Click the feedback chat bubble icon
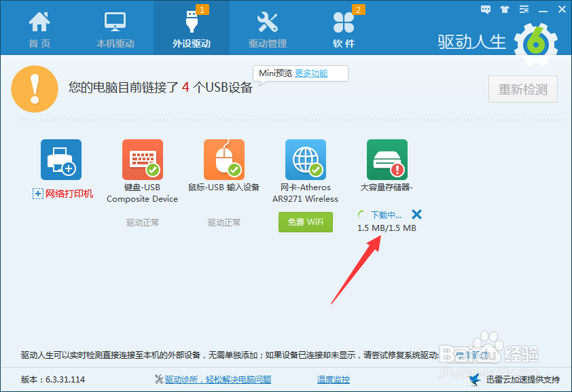Screen dimensions: 572x392 tap(486, 10)
